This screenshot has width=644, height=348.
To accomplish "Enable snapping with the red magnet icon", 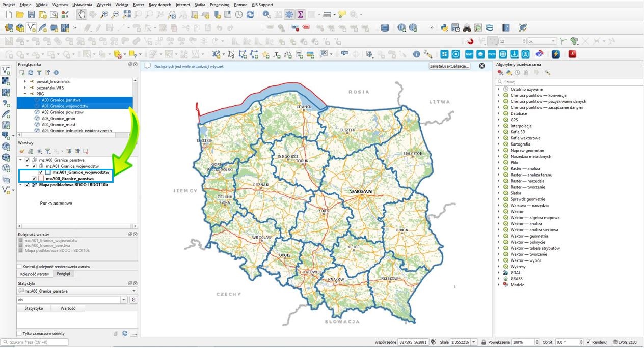I will pos(470,41).
